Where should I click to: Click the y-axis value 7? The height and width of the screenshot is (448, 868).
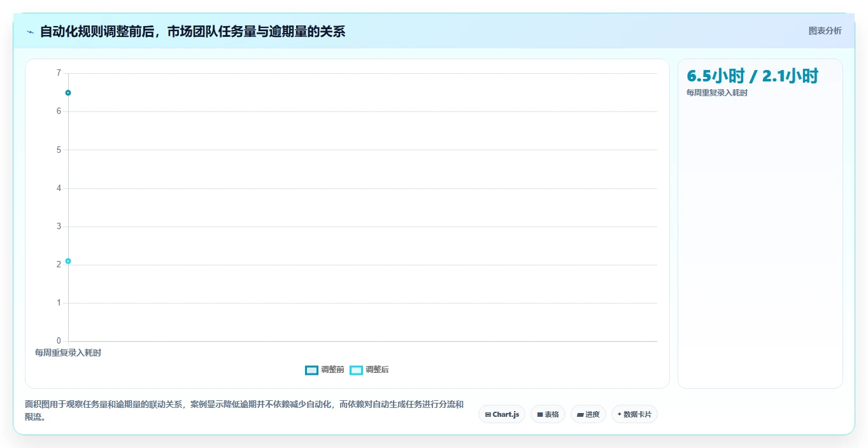pyautogui.click(x=59, y=73)
